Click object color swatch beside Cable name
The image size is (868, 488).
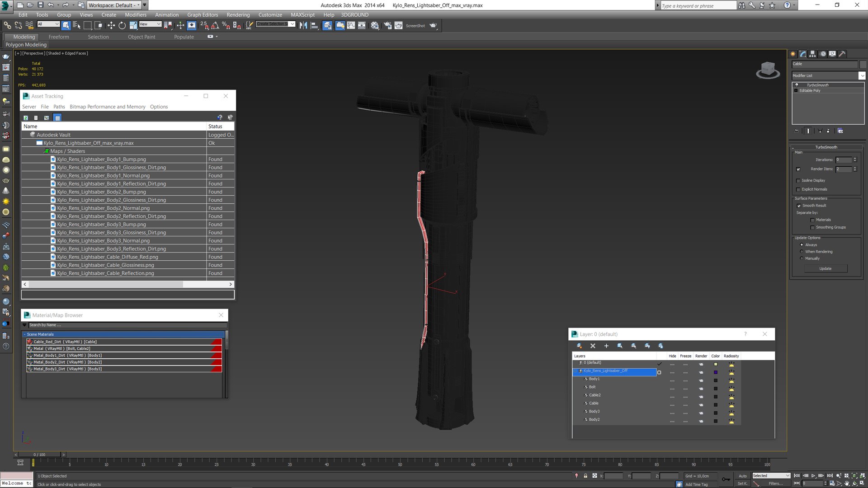click(x=863, y=64)
